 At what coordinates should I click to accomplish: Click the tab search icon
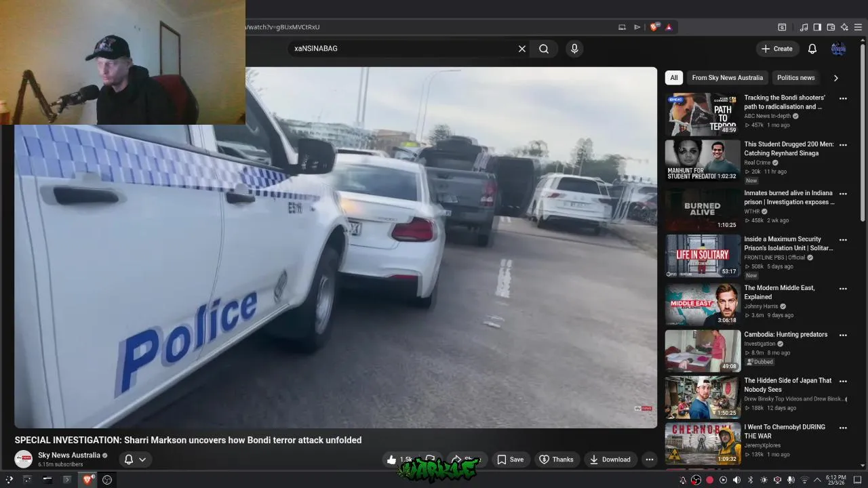click(x=782, y=27)
